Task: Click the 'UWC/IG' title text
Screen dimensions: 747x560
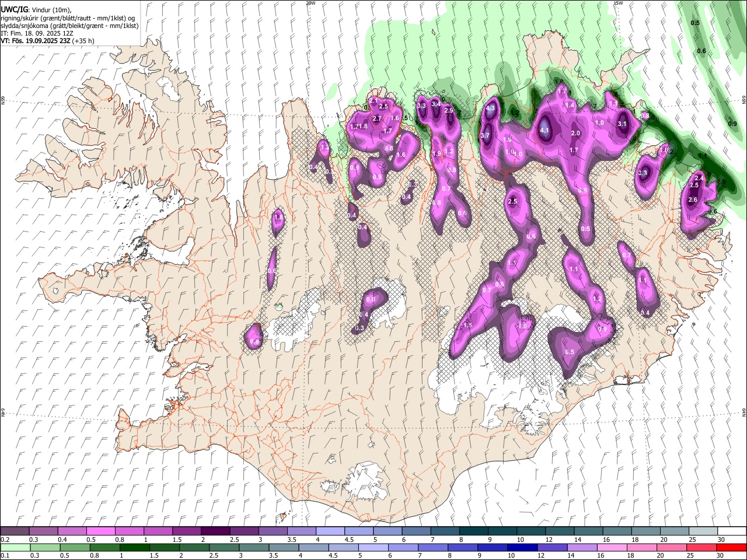Action: (13, 9)
